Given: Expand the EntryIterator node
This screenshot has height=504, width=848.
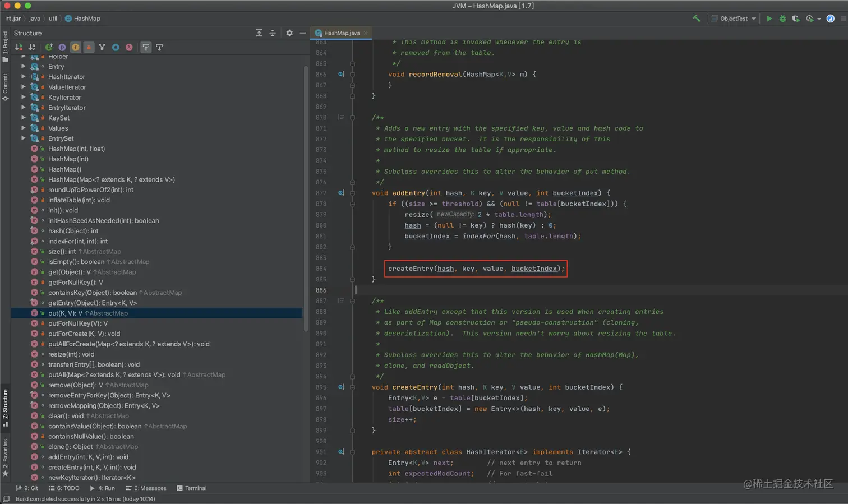Looking at the screenshot, I should [x=24, y=107].
